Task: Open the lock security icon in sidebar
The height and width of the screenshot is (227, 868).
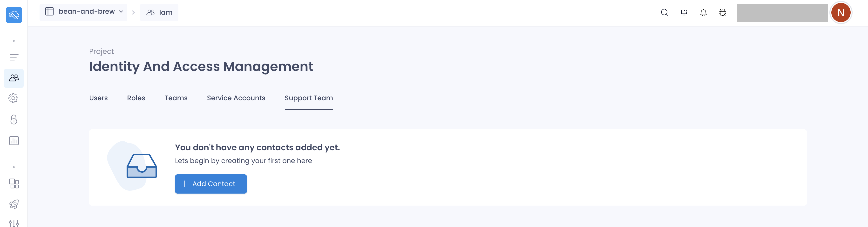Action: pyautogui.click(x=14, y=119)
